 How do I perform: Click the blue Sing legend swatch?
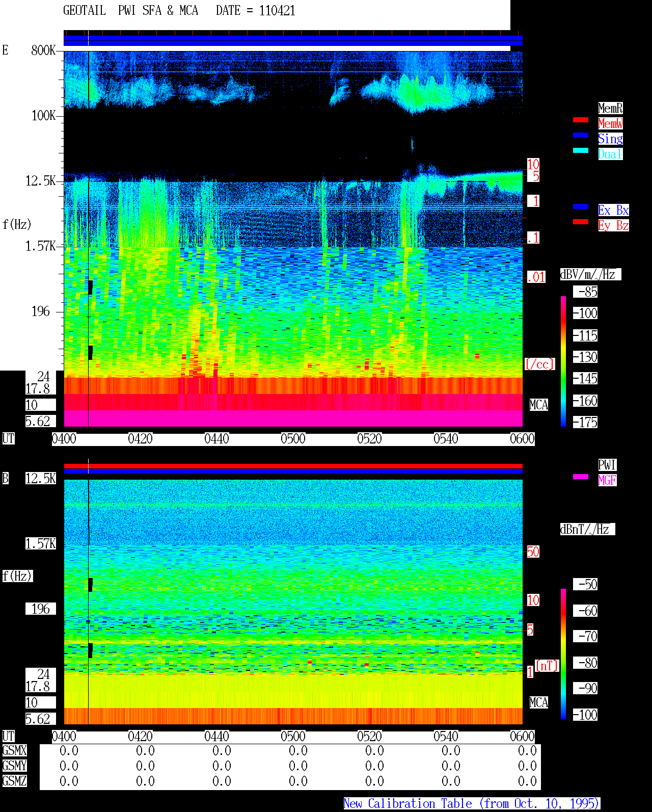tap(581, 135)
